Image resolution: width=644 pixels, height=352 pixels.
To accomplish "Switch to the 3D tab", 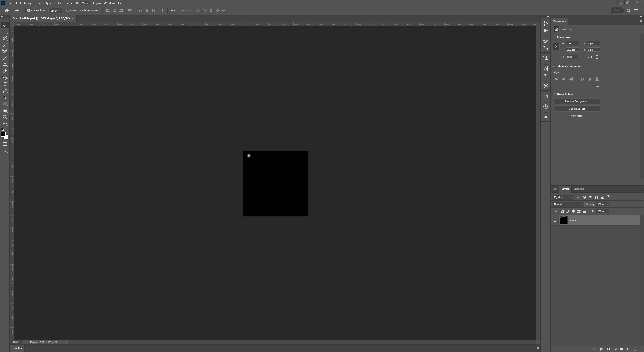I will pyautogui.click(x=555, y=188).
